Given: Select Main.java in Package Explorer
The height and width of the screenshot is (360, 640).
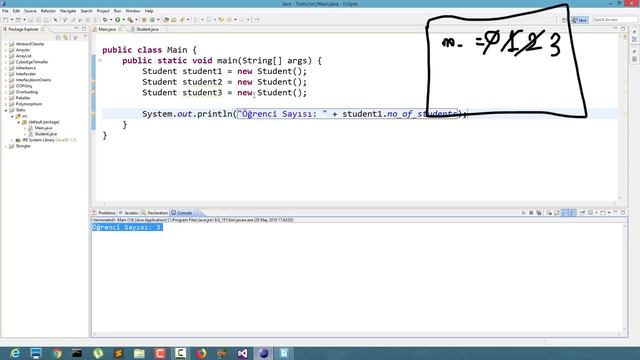Looking at the screenshot, I should [43, 128].
